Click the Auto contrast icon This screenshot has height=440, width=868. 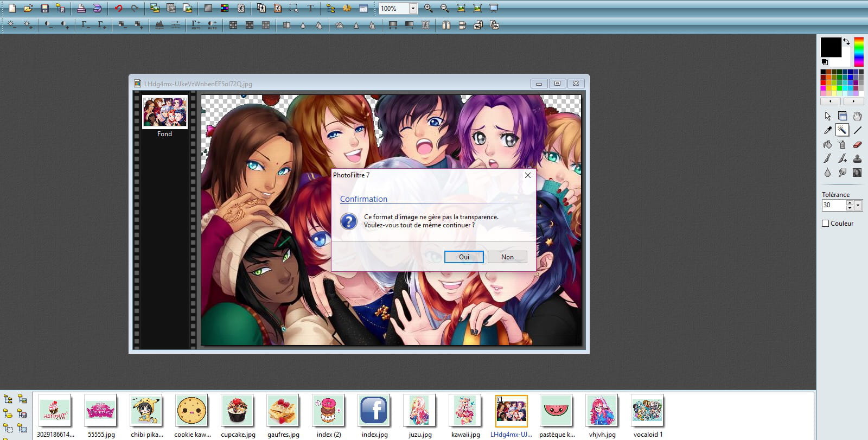click(x=212, y=24)
